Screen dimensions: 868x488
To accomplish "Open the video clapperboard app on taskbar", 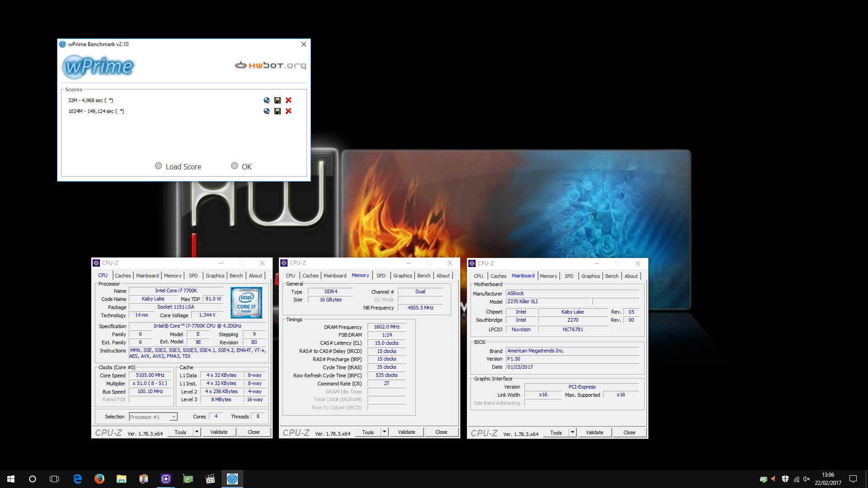I will [x=210, y=479].
